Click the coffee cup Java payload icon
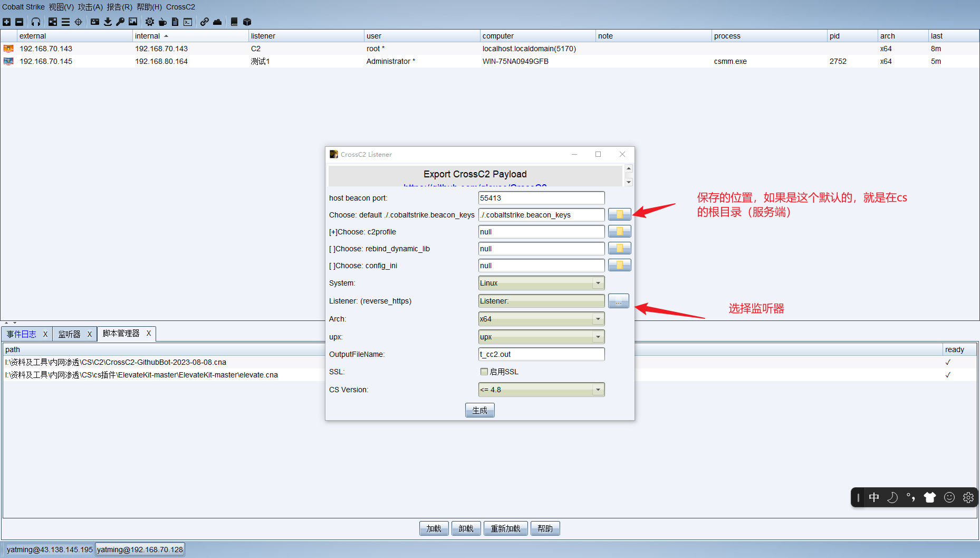Image resolution: width=980 pixels, height=558 pixels. pyautogui.click(x=162, y=22)
